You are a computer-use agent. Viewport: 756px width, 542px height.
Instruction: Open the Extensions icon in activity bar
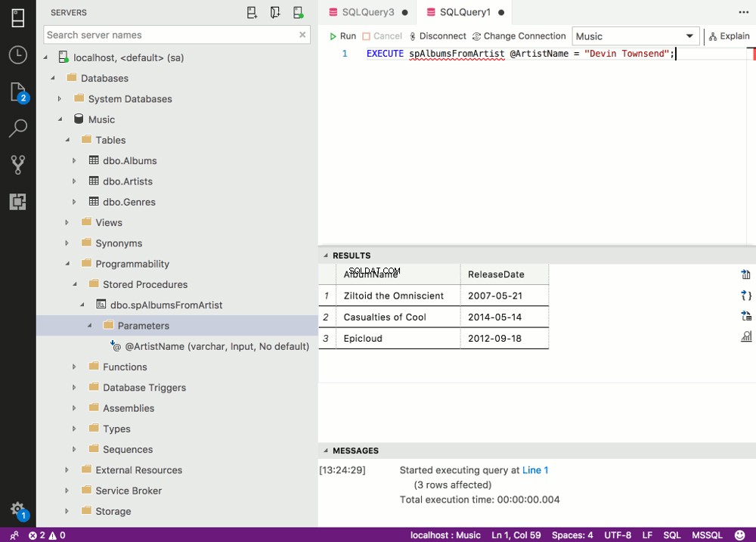(x=18, y=202)
